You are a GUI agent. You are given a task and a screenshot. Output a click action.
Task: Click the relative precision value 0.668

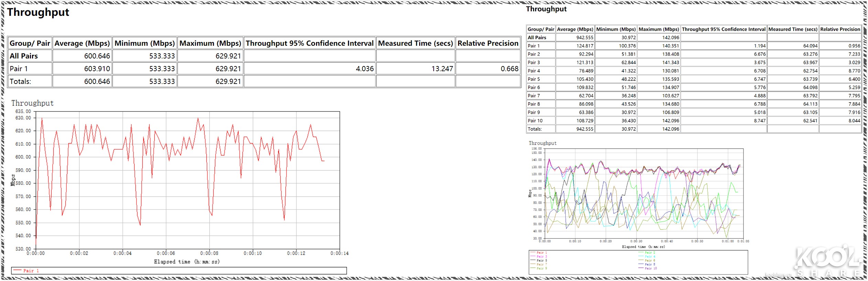coord(509,69)
